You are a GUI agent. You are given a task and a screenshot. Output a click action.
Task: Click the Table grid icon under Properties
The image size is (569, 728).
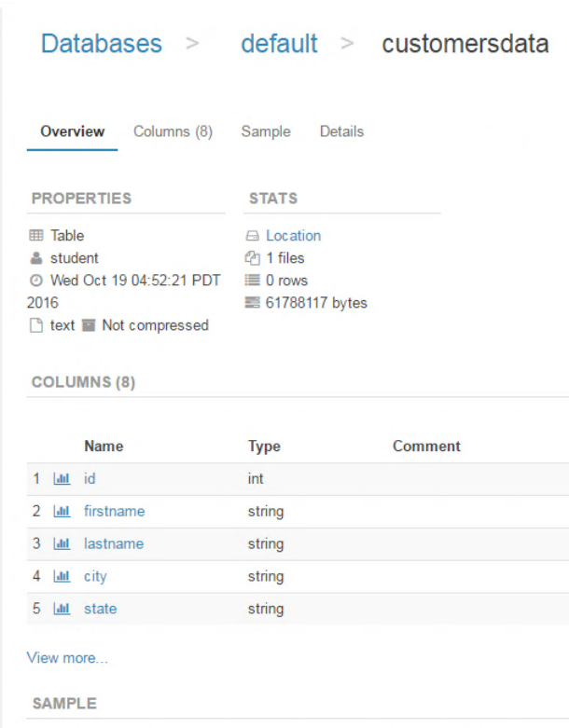pyautogui.click(x=36, y=236)
